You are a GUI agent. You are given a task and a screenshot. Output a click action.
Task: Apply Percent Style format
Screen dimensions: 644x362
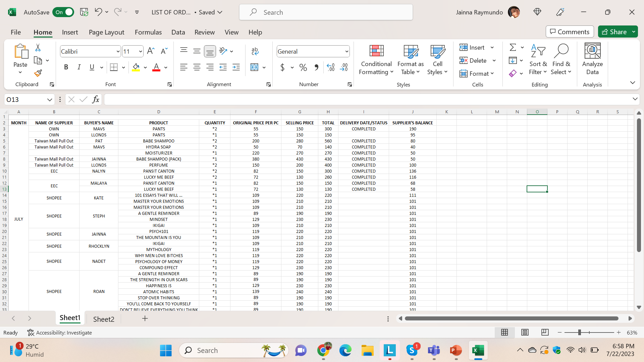(303, 67)
